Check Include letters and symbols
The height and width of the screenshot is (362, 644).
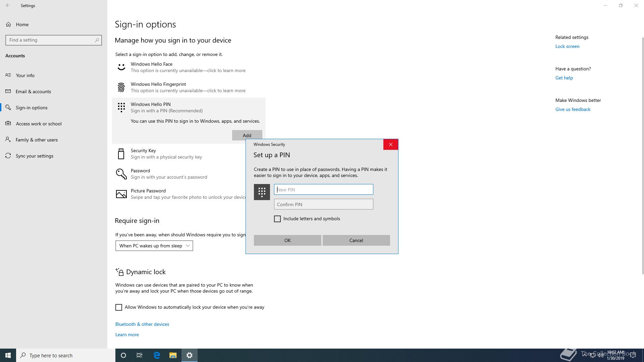point(277,219)
